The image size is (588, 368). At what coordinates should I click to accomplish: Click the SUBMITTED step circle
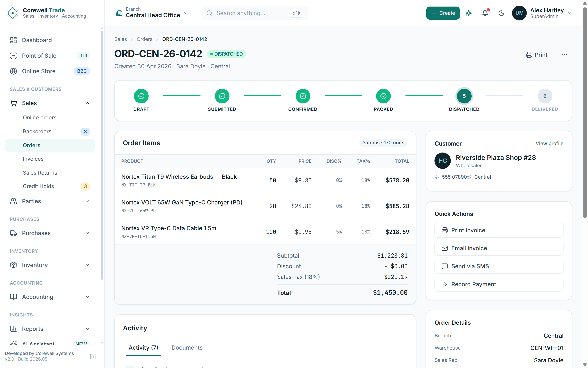(x=222, y=96)
